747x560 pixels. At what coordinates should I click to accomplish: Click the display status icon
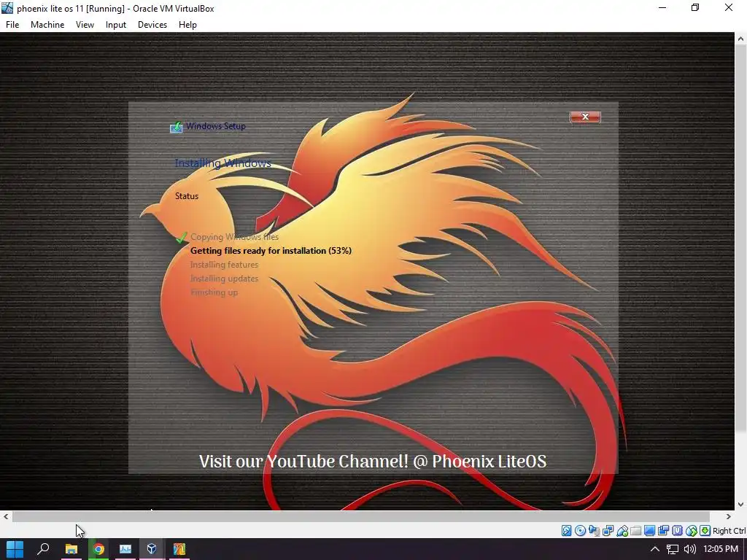649,531
